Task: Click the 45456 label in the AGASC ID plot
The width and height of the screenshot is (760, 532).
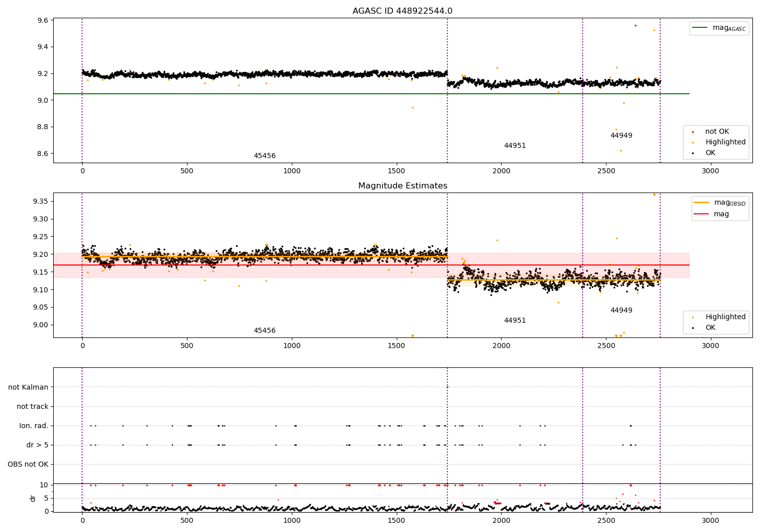Action: [264, 156]
